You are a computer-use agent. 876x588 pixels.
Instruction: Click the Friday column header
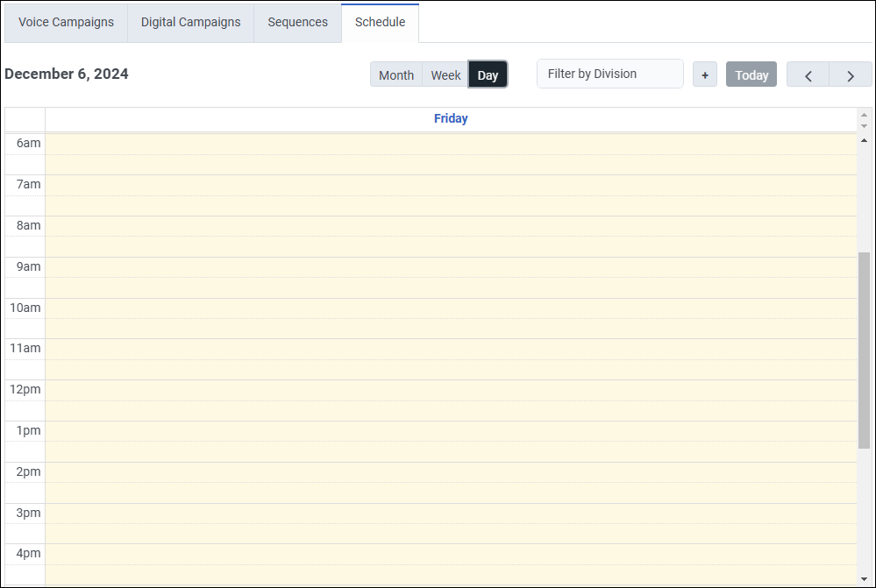pyautogui.click(x=451, y=118)
